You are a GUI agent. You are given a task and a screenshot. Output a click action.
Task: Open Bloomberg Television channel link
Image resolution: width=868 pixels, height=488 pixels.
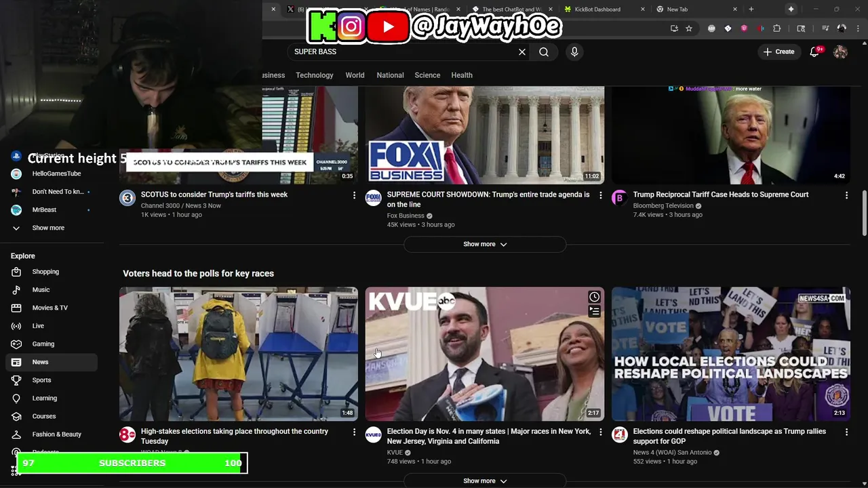[663, 205]
